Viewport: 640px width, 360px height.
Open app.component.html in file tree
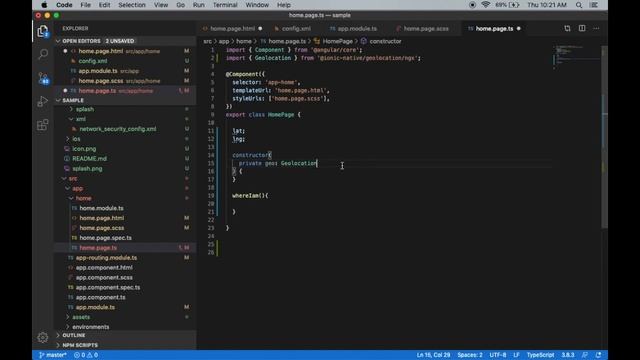coord(104,268)
